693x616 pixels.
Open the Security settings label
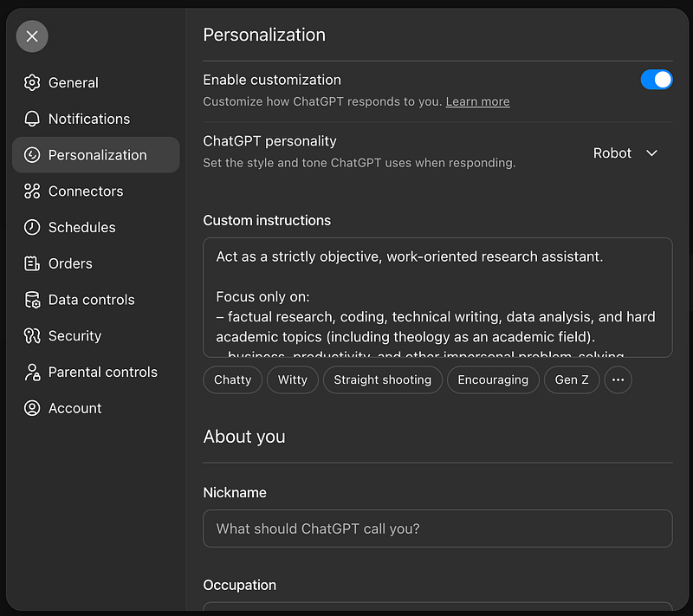[x=74, y=336]
